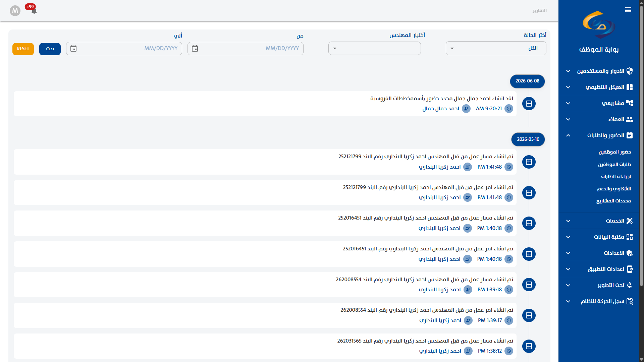Expand العملاء chevron
The width and height of the screenshot is (644, 362).
coord(568,119)
